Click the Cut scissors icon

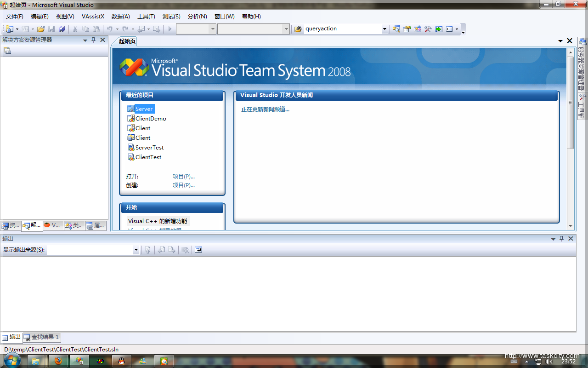(x=75, y=29)
